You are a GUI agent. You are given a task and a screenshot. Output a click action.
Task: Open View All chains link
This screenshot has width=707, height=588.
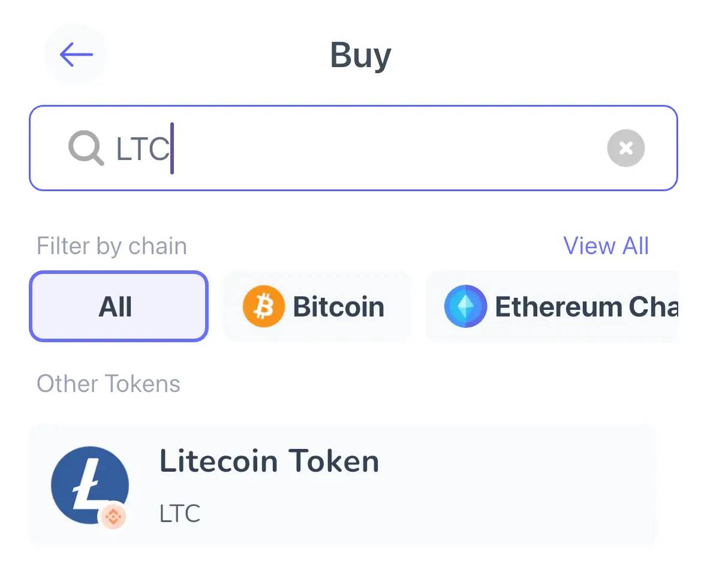tap(606, 246)
